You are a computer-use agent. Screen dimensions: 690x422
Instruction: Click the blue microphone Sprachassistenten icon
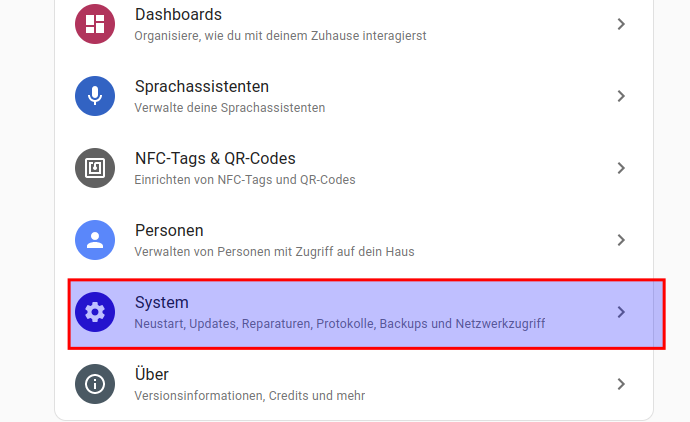point(95,96)
